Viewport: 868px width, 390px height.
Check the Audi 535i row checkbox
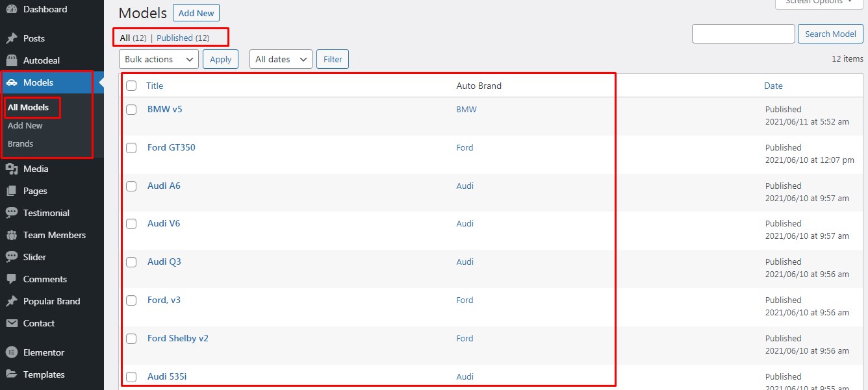[131, 377]
